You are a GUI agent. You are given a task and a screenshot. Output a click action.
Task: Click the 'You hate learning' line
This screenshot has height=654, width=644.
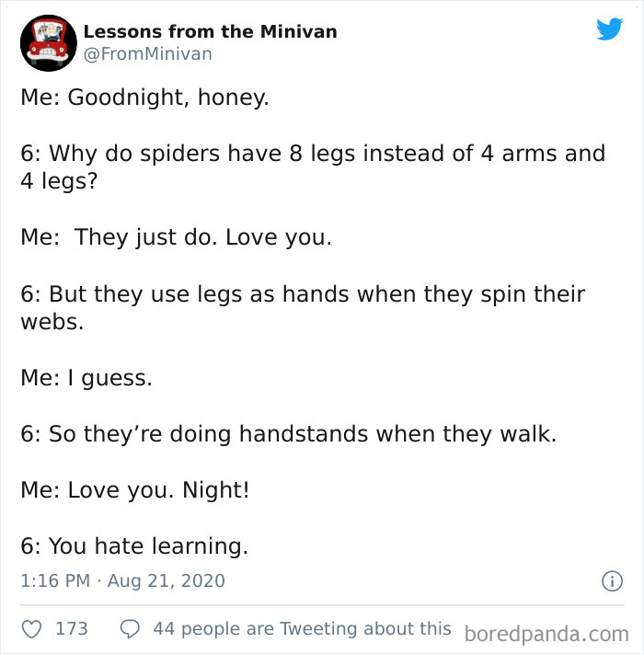[134, 546]
